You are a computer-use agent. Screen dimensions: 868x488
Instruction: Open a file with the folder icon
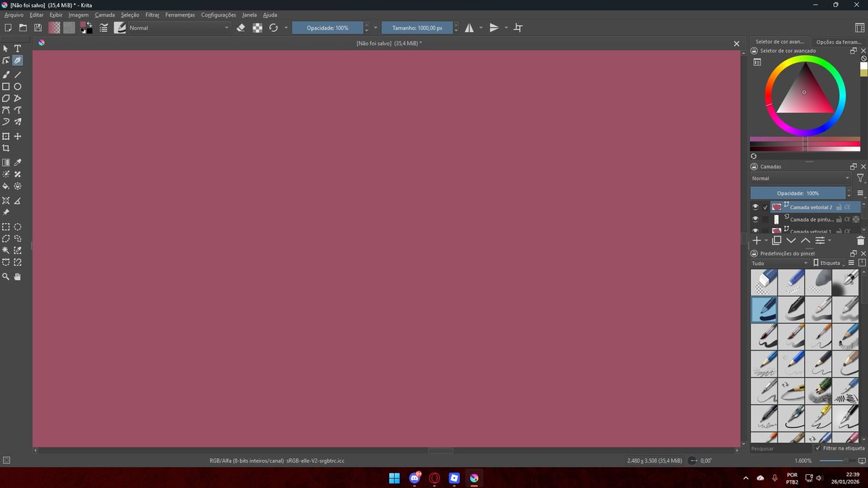[22, 28]
